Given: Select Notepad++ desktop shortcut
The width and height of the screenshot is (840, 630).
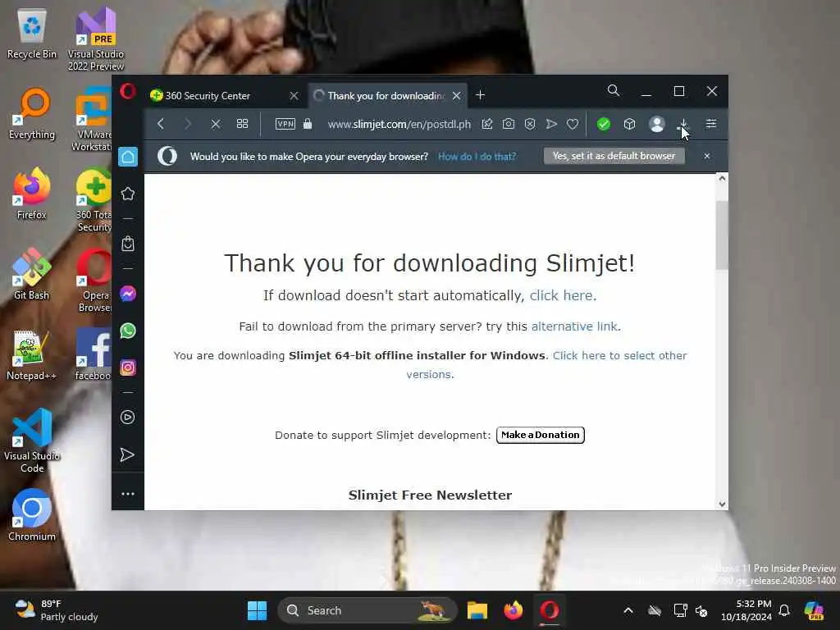Looking at the screenshot, I should click(31, 354).
